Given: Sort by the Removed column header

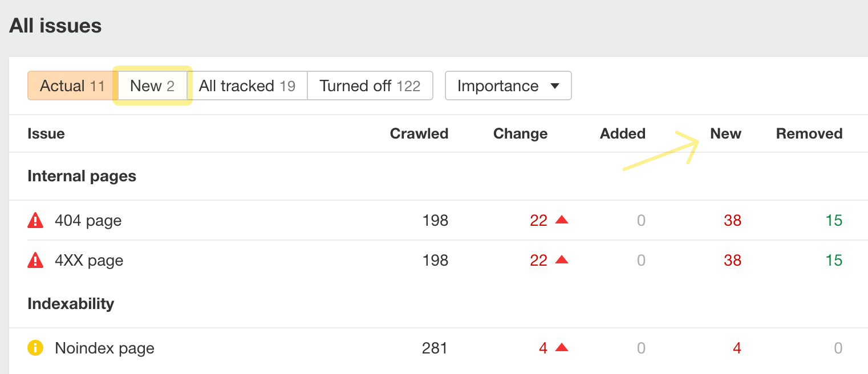Looking at the screenshot, I should 809,134.
